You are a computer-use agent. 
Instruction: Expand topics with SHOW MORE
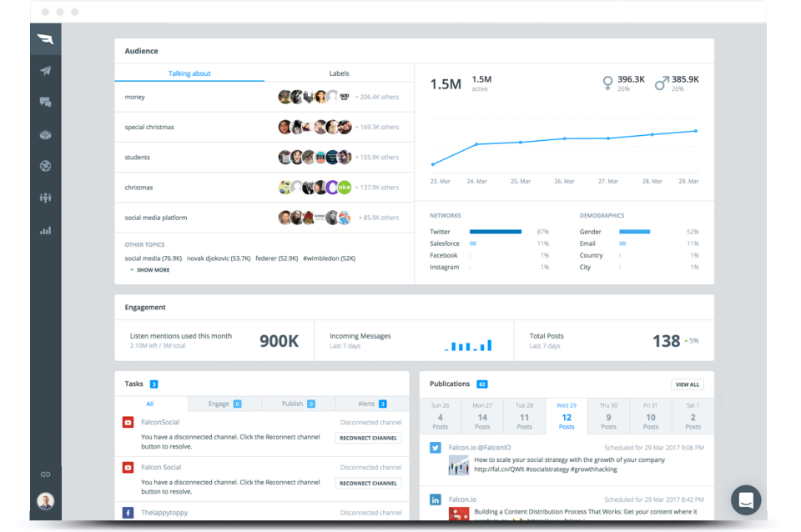(x=154, y=269)
